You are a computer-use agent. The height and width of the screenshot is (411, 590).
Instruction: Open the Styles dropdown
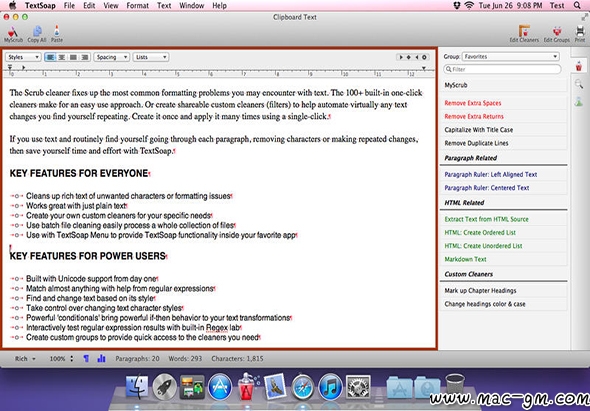[x=23, y=57]
